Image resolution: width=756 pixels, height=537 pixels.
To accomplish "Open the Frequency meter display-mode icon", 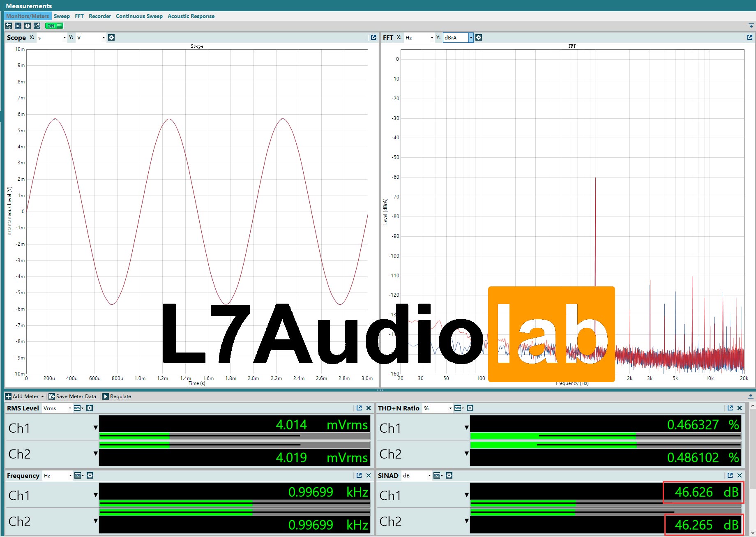I will (x=79, y=475).
